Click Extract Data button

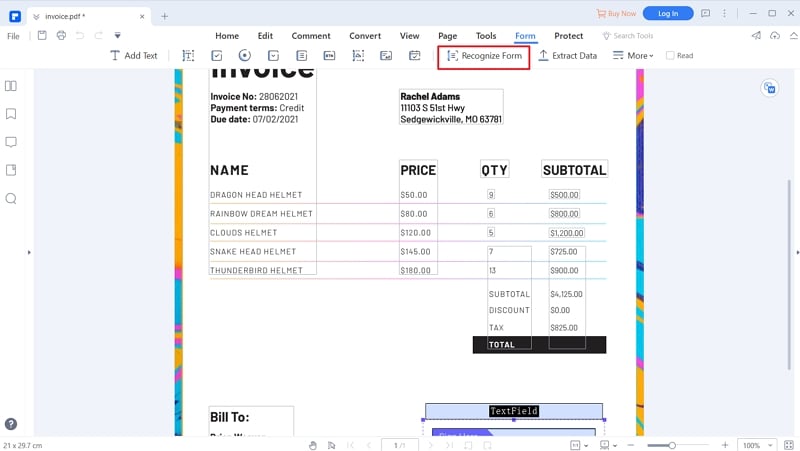pos(567,56)
